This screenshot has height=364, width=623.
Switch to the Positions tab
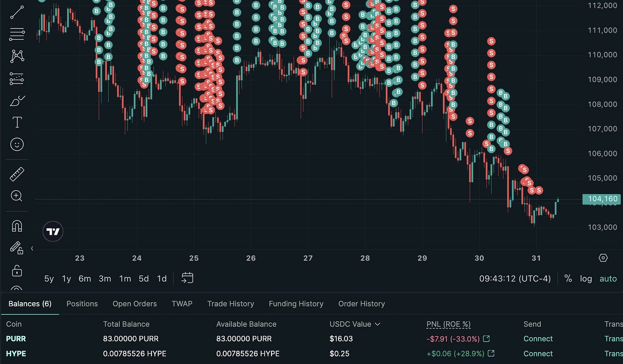(x=82, y=304)
